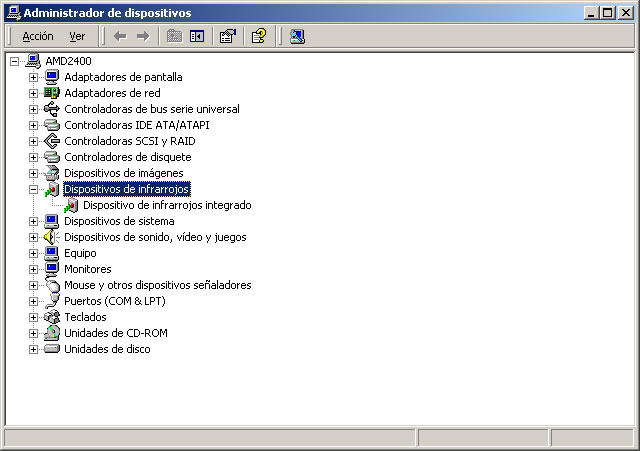This screenshot has width=640, height=451.
Task: Click the mouse devices icon
Action: [x=52, y=285]
